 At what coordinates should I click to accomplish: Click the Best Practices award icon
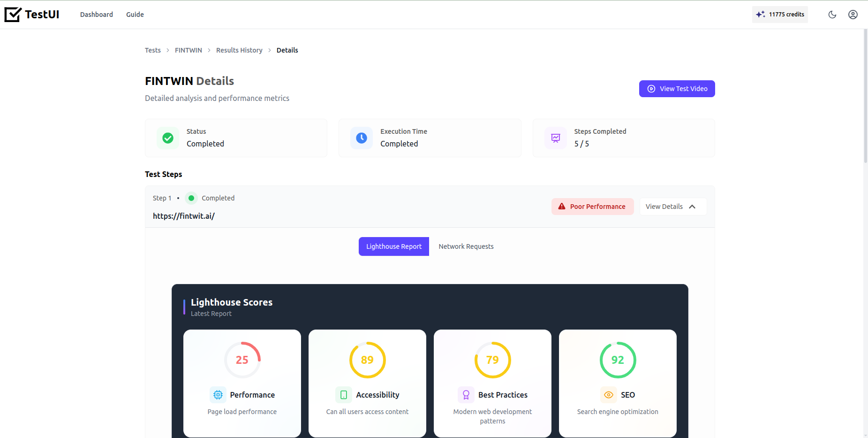466,395
